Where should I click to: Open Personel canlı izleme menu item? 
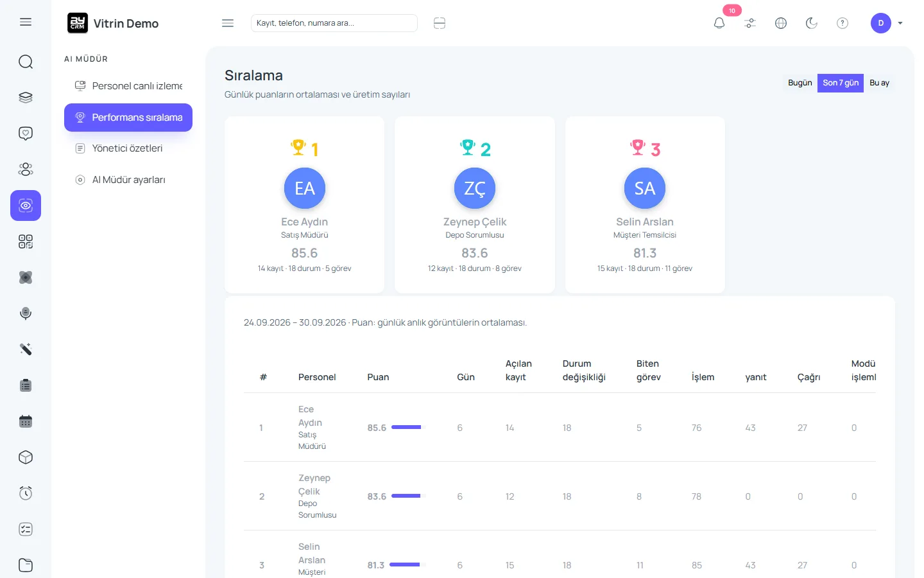pos(128,85)
